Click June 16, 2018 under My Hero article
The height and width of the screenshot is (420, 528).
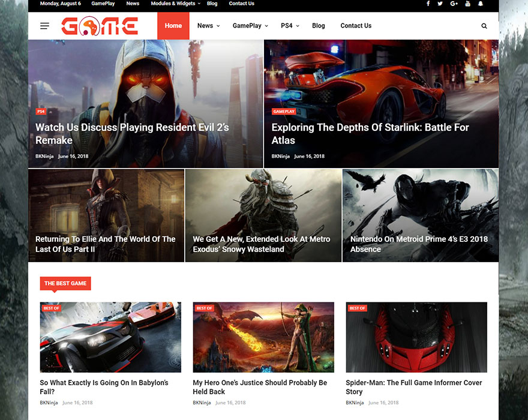point(230,403)
